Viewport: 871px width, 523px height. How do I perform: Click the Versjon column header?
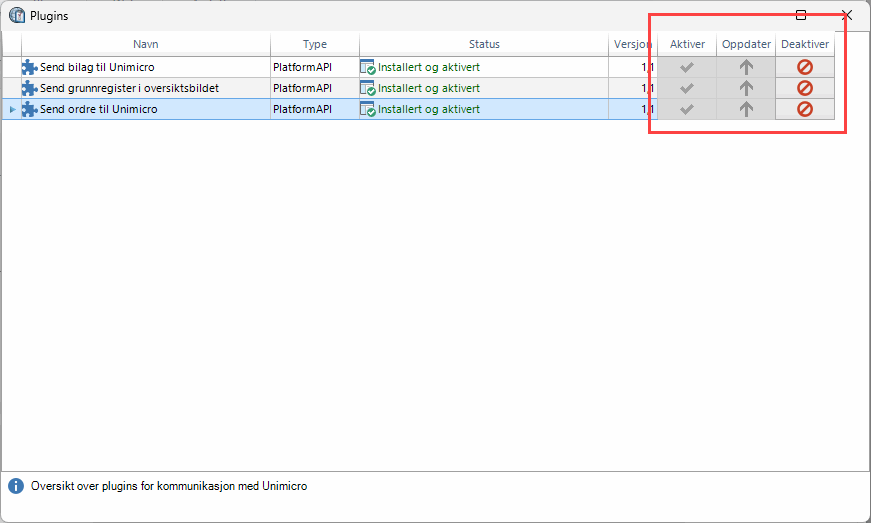pyautogui.click(x=632, y=44)
